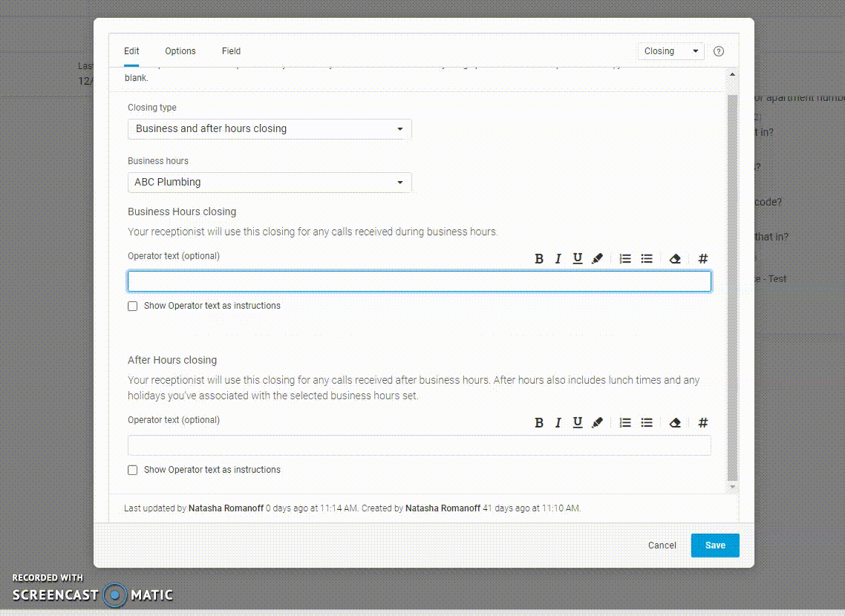Click Bold icon in Business Hours toolbar
845x616 pixels.
point(539,258)
